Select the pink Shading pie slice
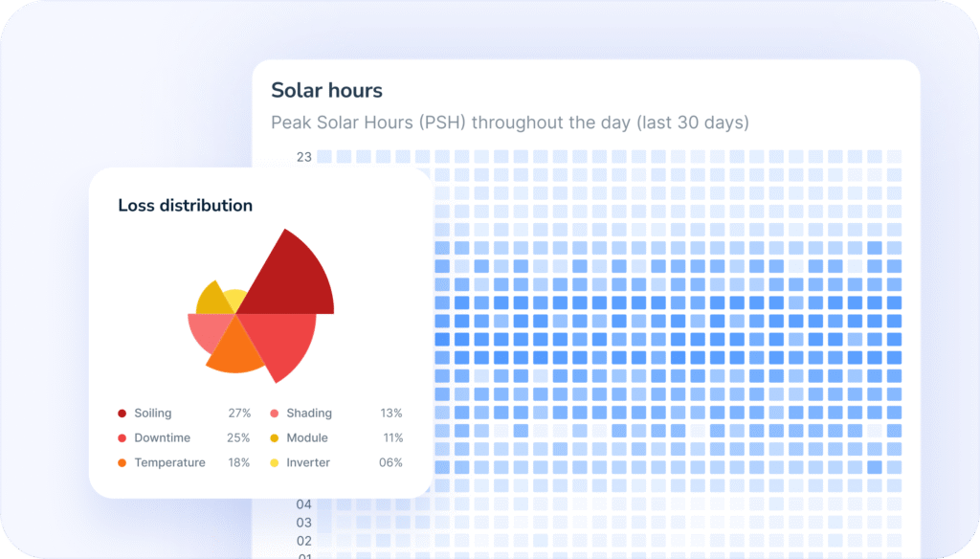 tap(206, 331)
